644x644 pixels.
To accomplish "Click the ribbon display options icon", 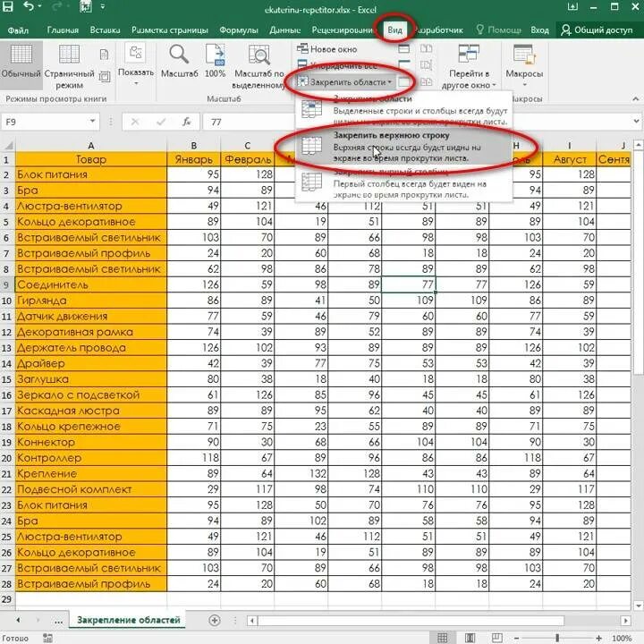I will click(x=572, y=6).
